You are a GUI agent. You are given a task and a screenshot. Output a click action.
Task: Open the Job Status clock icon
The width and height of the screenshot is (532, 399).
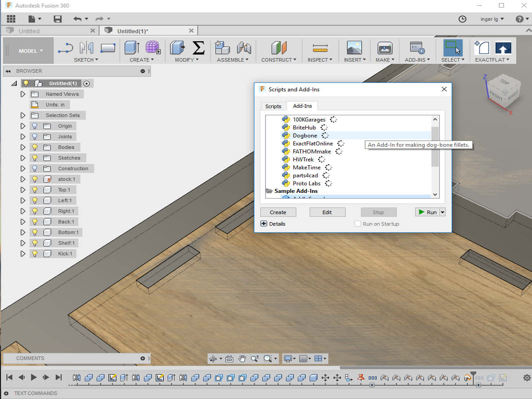[462, 19]
